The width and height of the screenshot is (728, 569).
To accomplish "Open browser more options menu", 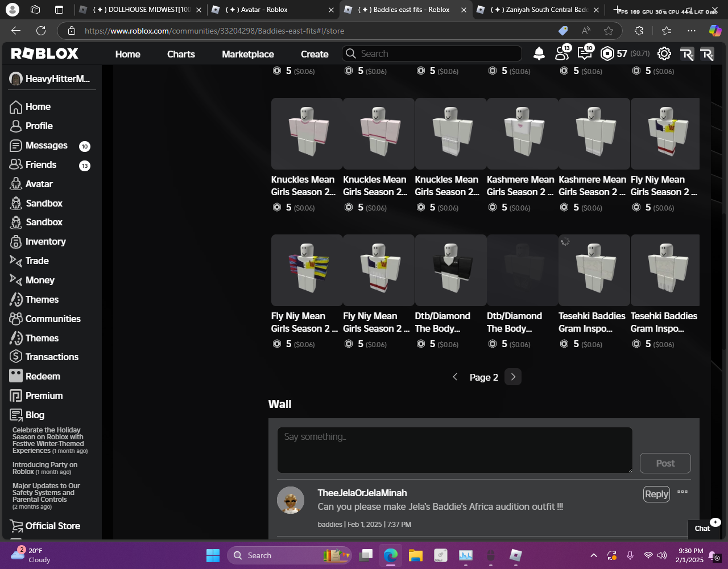I will pos(691,31).
